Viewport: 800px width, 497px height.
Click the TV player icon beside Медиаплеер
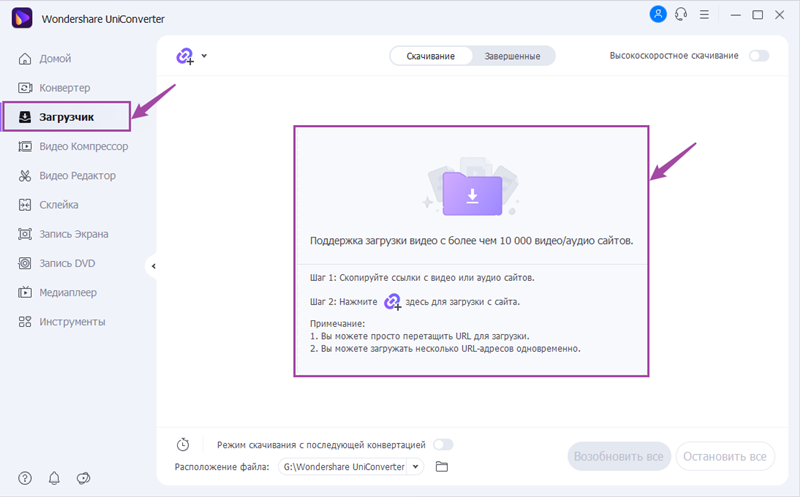(x=24, y=292)
